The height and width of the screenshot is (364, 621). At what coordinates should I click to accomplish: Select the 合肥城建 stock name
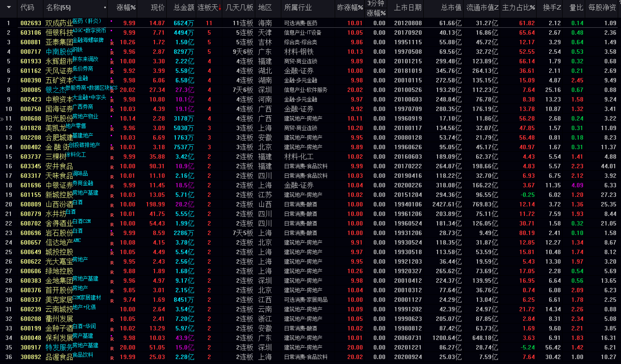pyautogui.click(x=59, y=138)
